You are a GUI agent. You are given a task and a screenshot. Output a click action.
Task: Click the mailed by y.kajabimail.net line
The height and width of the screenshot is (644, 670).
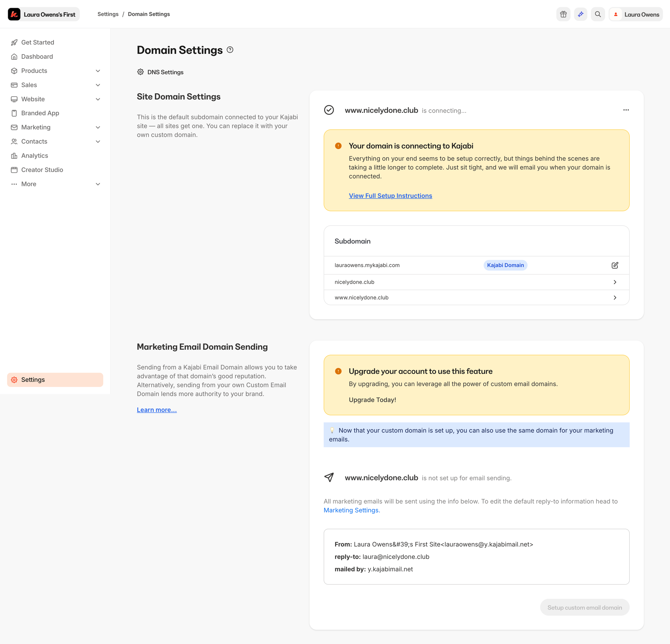click(x=374, y=569)
